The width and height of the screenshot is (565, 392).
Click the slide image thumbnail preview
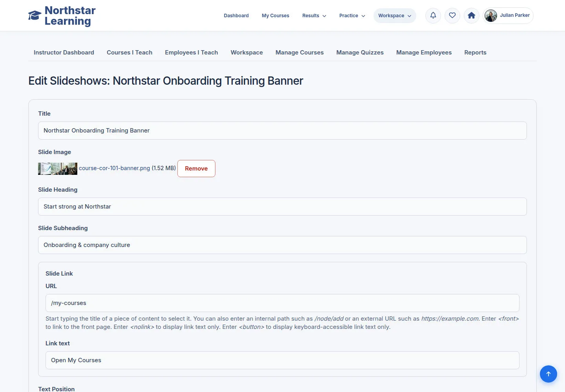coord(58,169)
